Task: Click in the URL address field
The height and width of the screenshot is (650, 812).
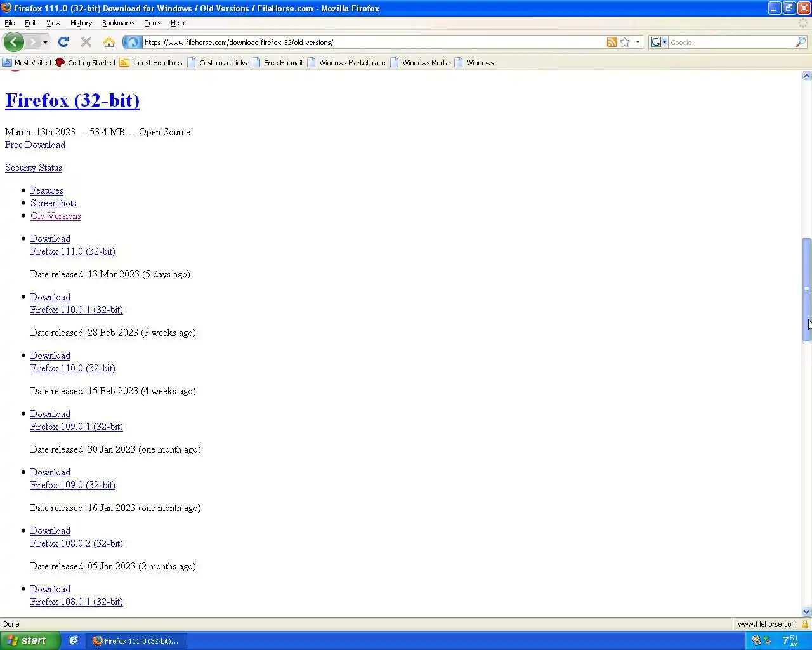Action: coord(373,43)
